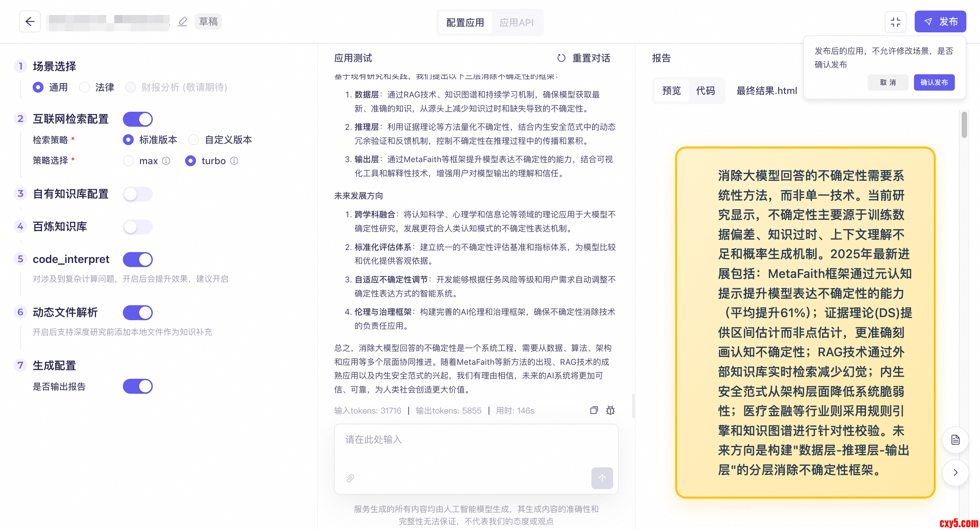Click the paperclip attachment icon
The image size is (980, 530).
point(350,478)
